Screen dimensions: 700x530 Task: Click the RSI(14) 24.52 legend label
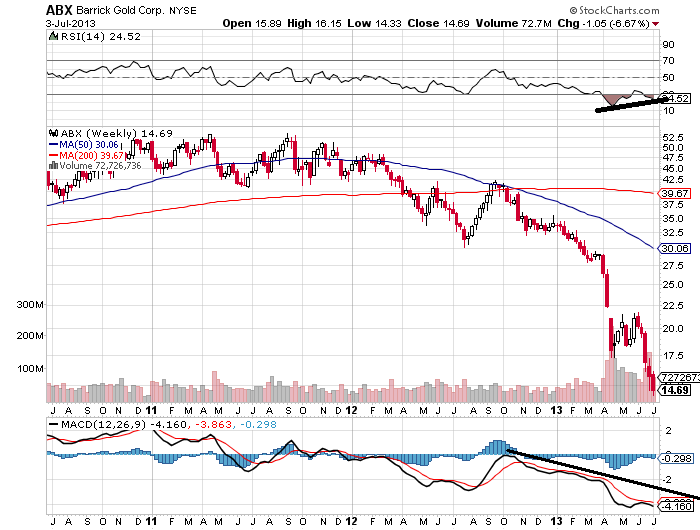coord(100,37)
